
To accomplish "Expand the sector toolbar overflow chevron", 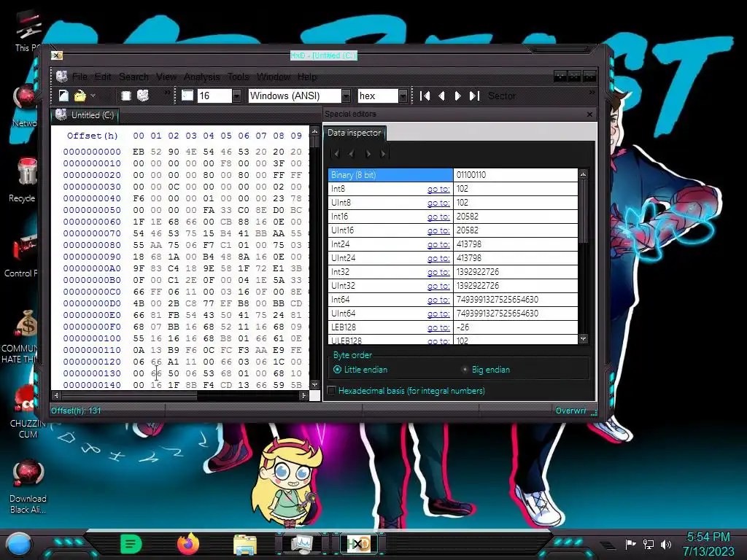I will click(x=592, y=93).
